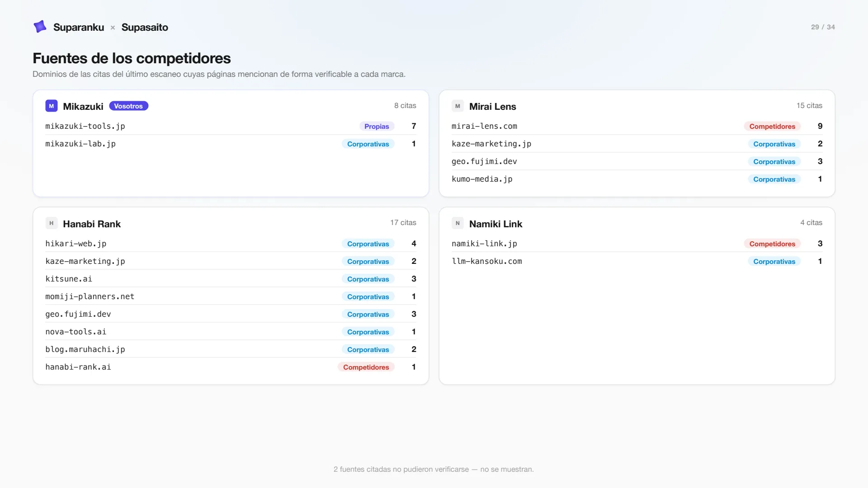
Task: Click the Suparanku star logo icon
Action: point(40,27)
